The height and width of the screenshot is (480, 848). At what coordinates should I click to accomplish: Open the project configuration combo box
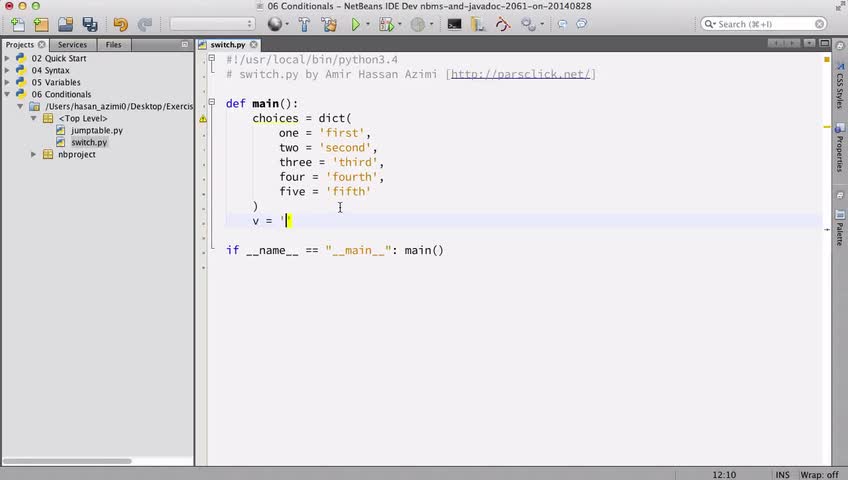click(212, 24)
